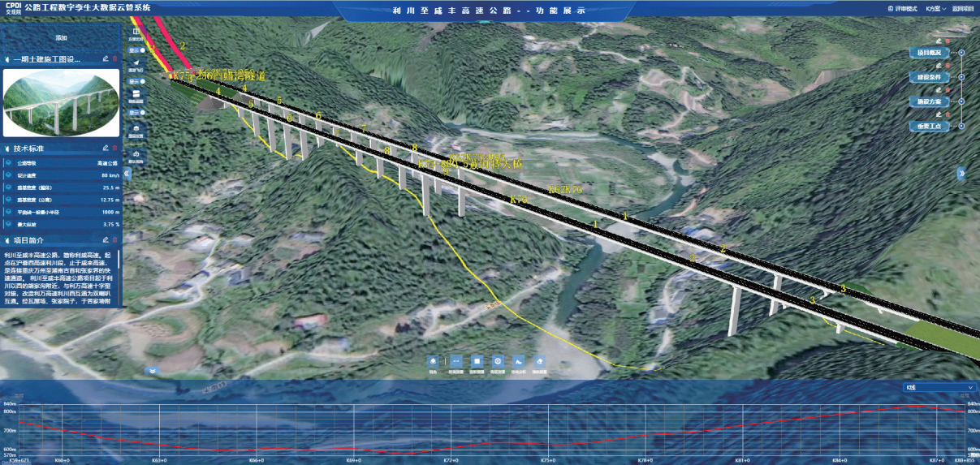Open the 重要工点 tab
The height and width of the screenshot is (465, 980).
point(929,126)
